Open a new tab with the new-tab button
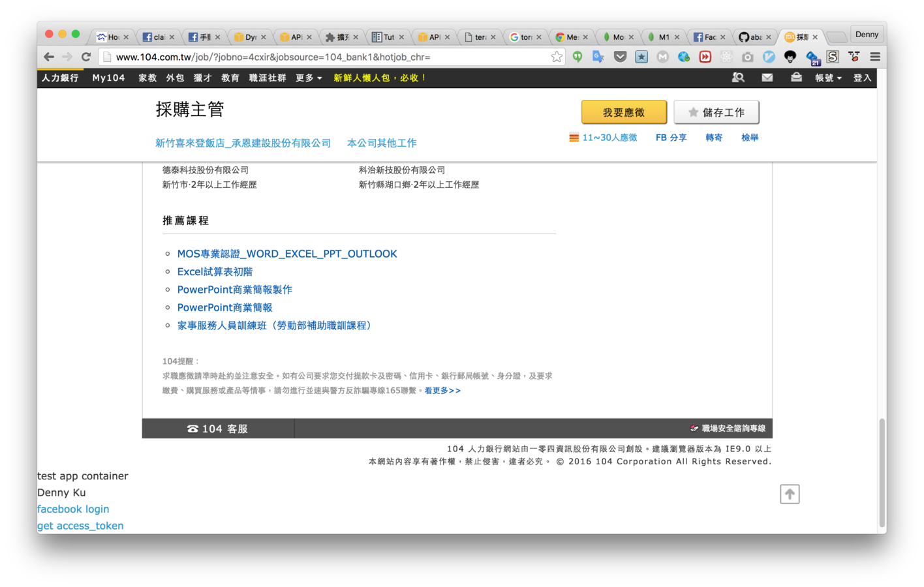 pos(837,37)
